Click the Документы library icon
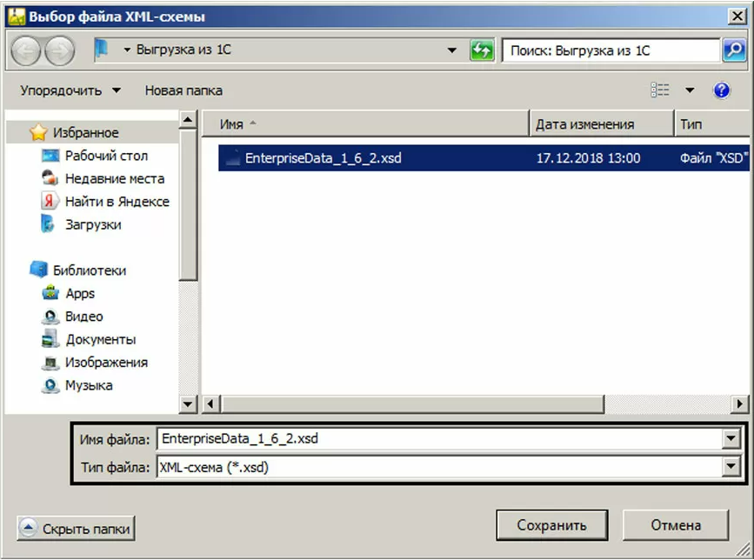Viewport: 754px width, 560px height. point(50,339)
